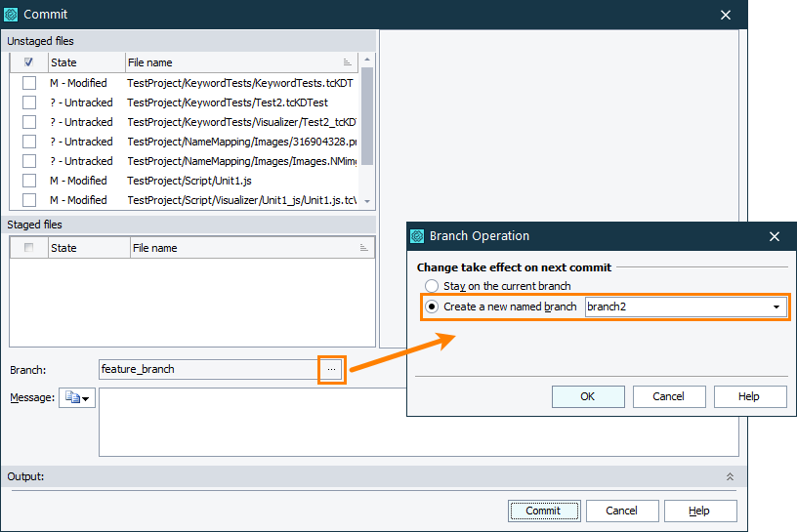This screenshot has height=532, width=797.
Task: Click Cancel in Branch Operation dialog
Action: click(x=669, y=397)
